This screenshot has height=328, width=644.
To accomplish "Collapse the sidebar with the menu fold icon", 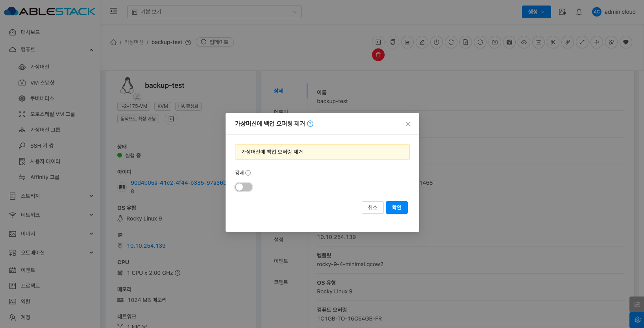I will [x=114, y=11].
